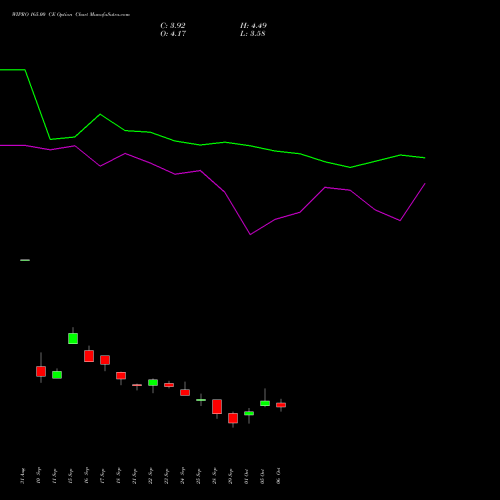
Task: Click the low value L: 3.58
Action: click(x=253, y=34)
